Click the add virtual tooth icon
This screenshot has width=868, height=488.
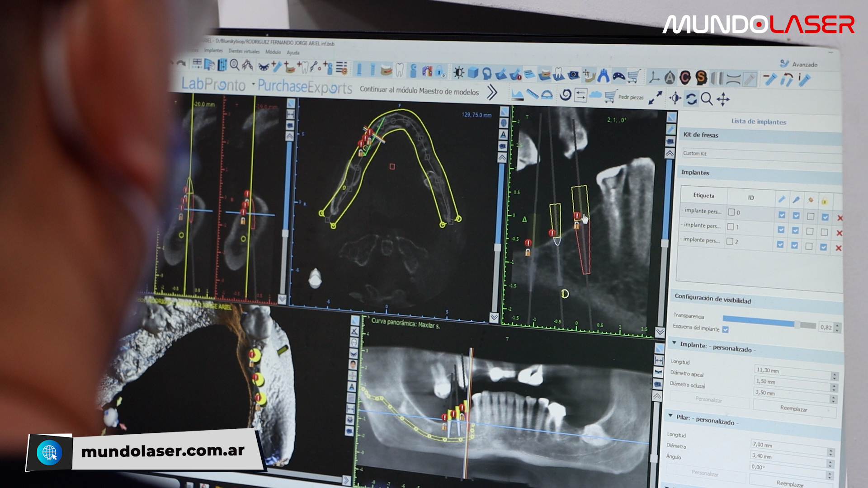pyautogui.click(x=303, y=67)
